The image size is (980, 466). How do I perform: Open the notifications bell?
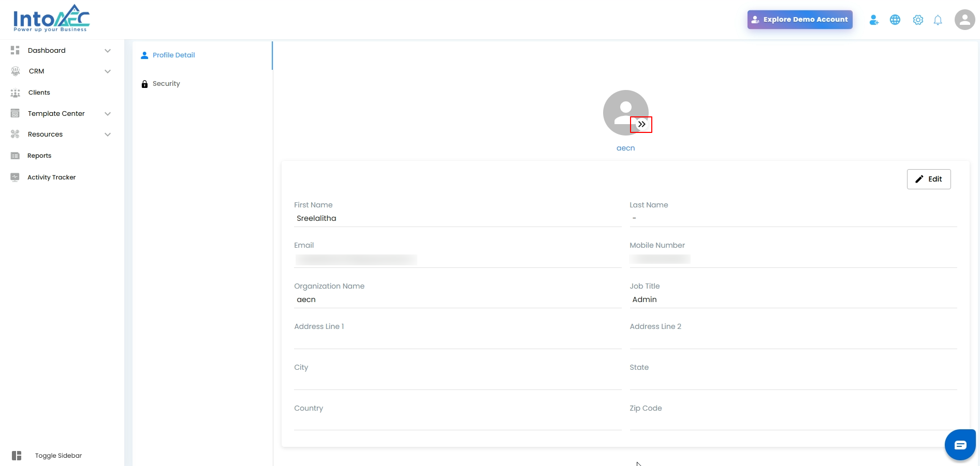(x=938, y=20)
